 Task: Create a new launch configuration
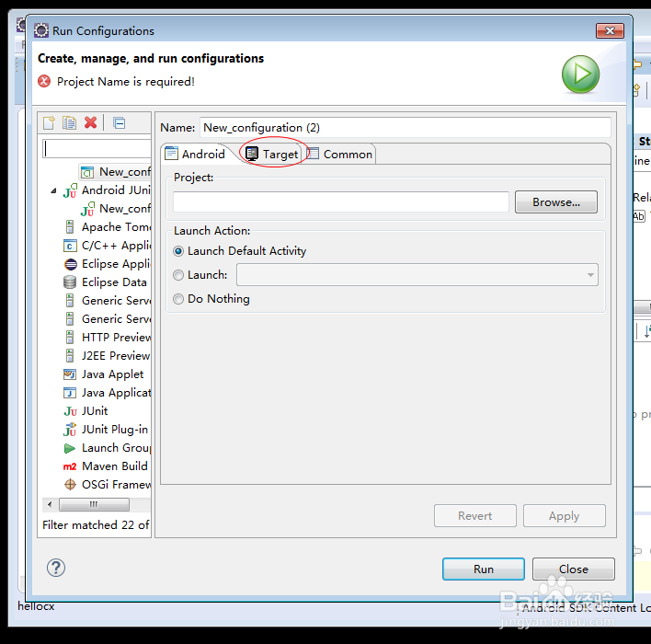coord(49,123)
